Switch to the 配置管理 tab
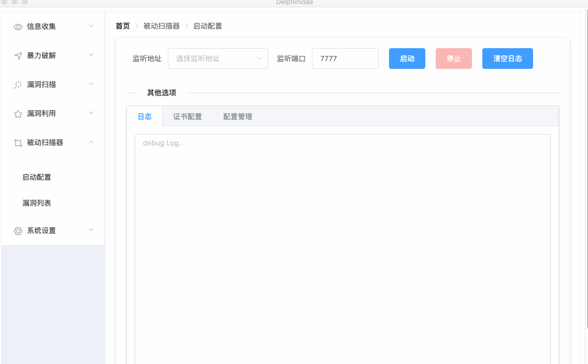Viewport: 588px width, 364px height. 238,117
